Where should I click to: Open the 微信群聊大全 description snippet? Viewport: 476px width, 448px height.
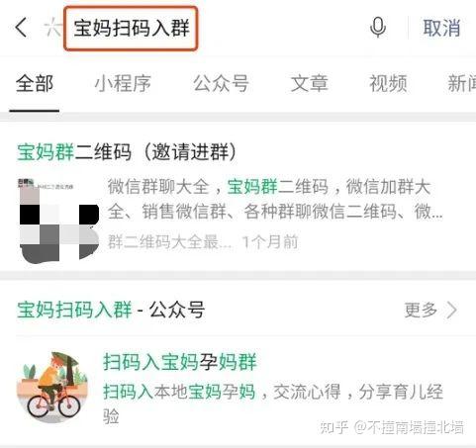pos(275,199)
